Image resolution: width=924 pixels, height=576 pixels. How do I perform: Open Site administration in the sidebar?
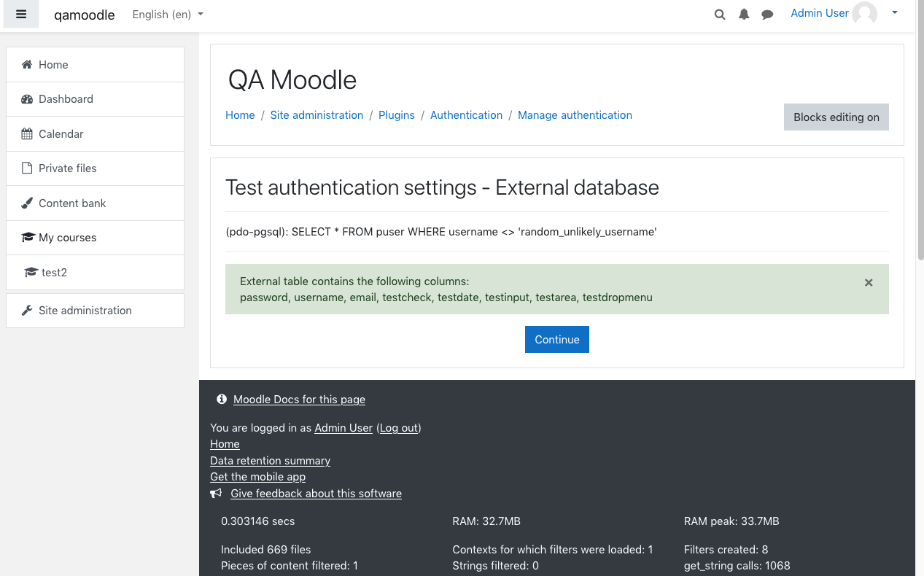[x=95, y=311]
